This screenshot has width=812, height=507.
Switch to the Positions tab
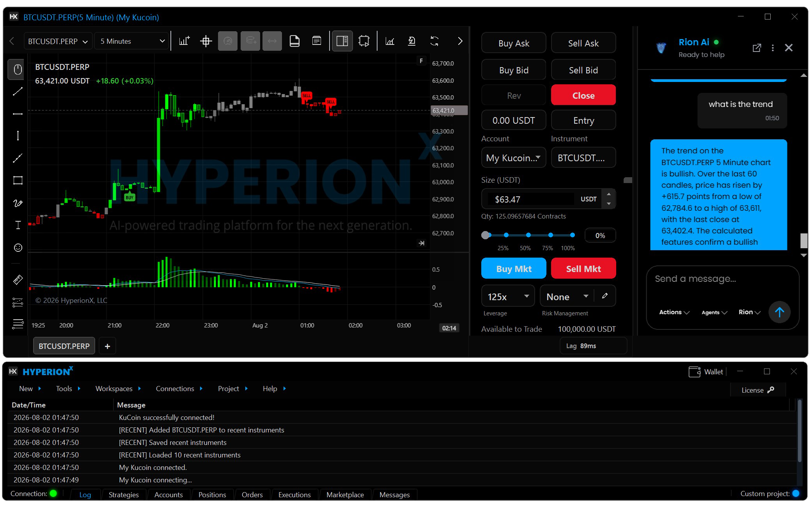pyautogui.click(x=212, y=495)
